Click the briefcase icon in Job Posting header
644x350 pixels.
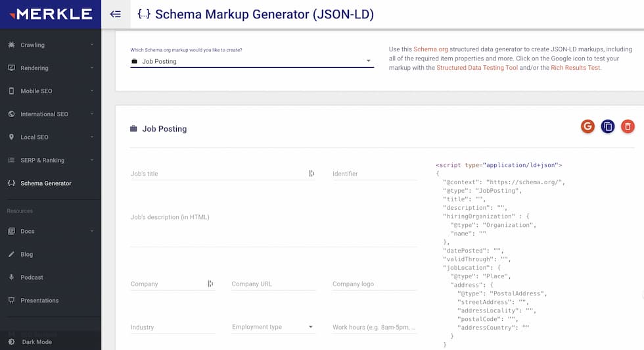pos(134,129)
